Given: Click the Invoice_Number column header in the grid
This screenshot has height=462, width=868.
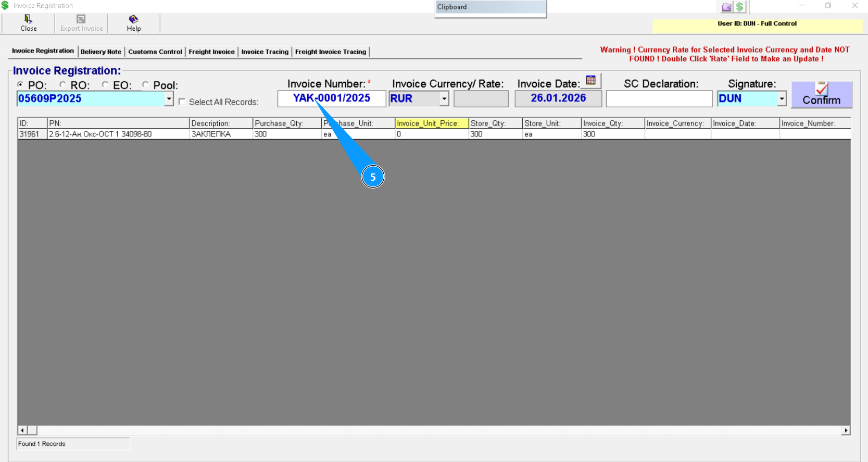Looking at the screenshot, I should pos(815,123).
